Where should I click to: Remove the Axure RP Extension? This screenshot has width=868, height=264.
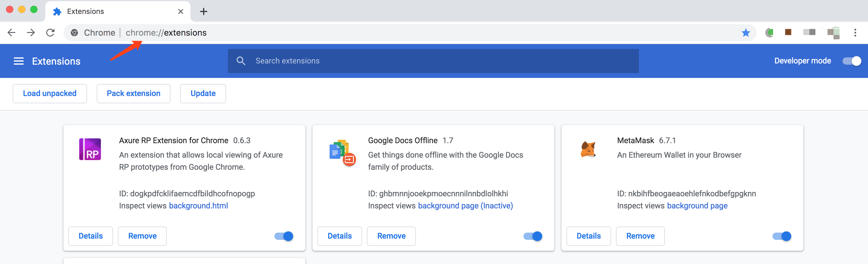pyautogui.click(x=142, y=236)
